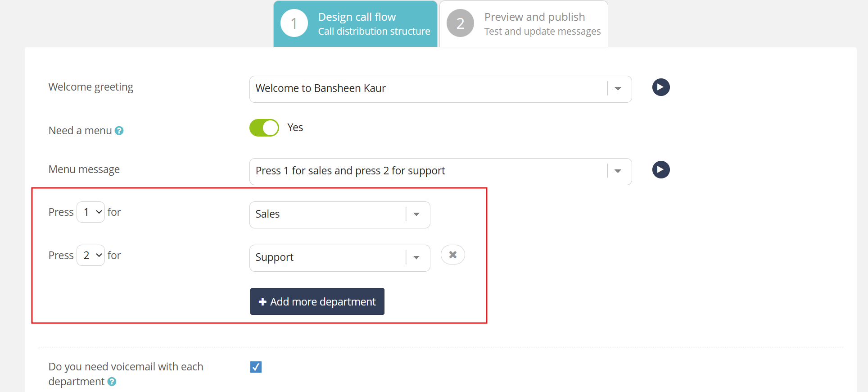This screenshot has height=392, width=868.
Task: Click the step 2 circle icon
Action: [x=460, y=23]
